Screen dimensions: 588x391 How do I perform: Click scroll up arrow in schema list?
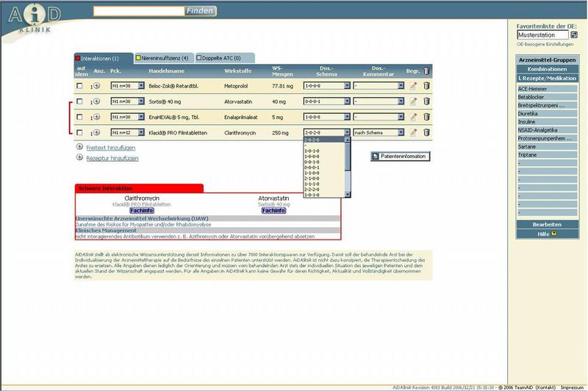347,140
